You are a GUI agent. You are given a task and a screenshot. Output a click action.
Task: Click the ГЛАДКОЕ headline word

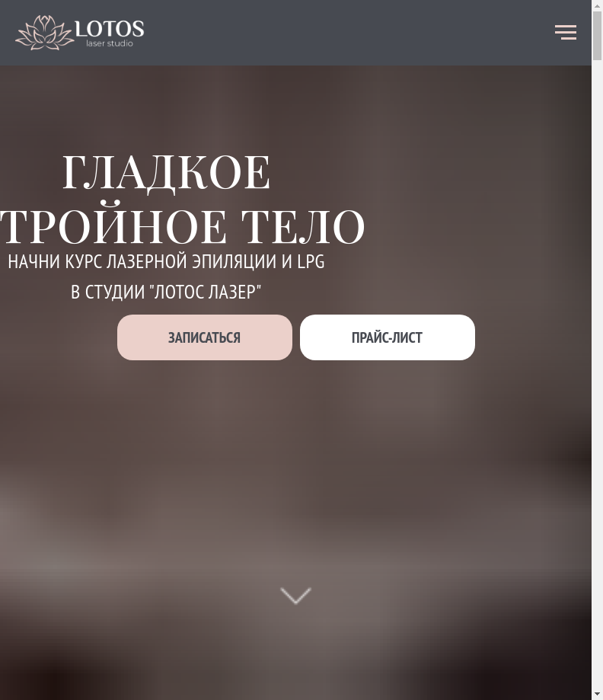tap(166, 173)
